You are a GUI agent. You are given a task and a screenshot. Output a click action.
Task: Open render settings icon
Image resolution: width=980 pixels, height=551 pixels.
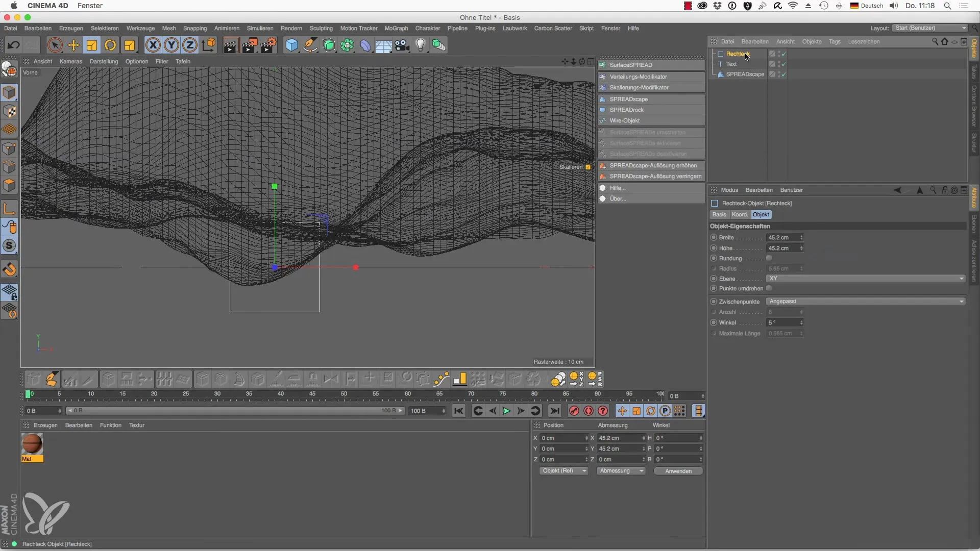[268, 45]
